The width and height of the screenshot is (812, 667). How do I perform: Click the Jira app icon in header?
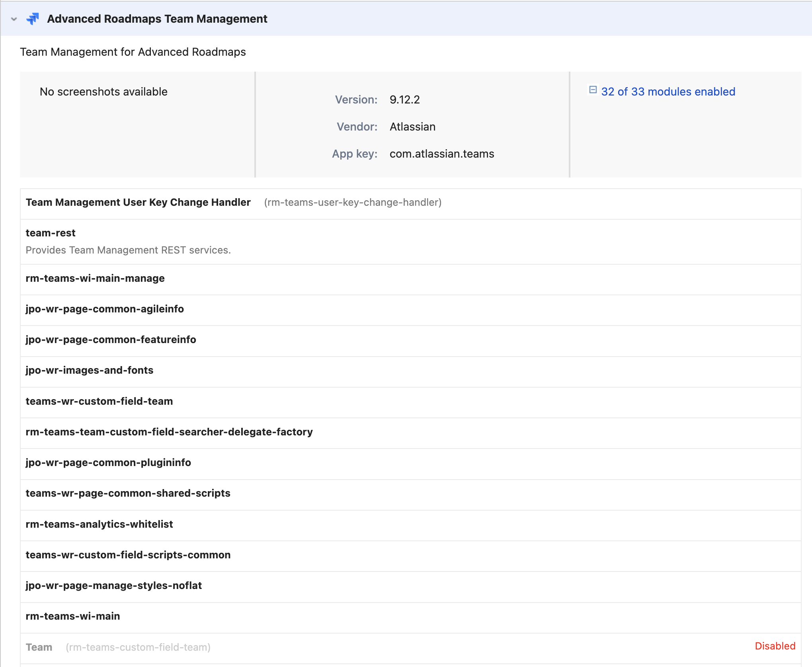[33, 19]
